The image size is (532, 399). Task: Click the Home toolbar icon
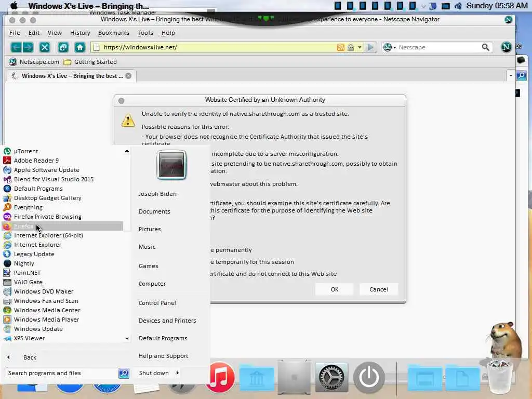pyautogui.click(x=79, y=47)
